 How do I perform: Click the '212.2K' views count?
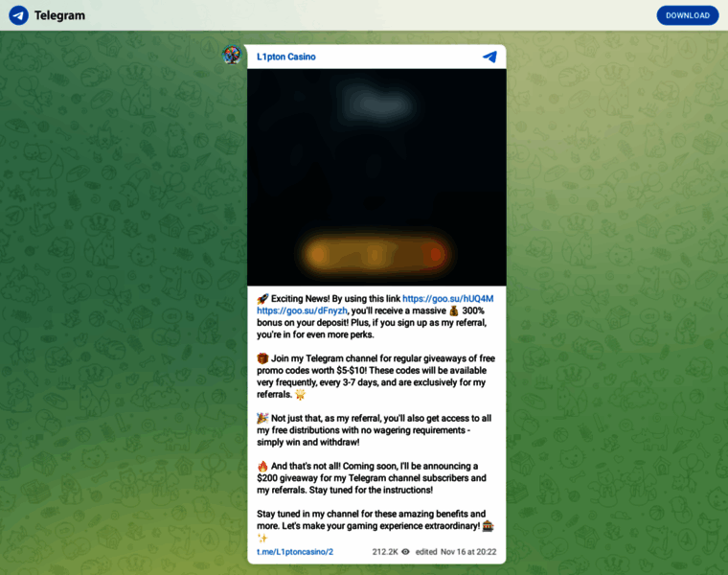coord(385,552)
